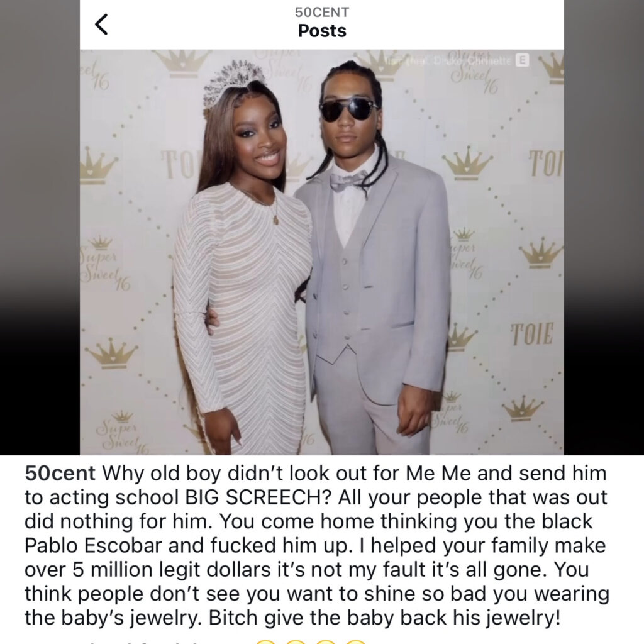This screenshot has height=644, width=644.
Task: Click the gold necklace pendant on woman
Action: point(275,219)
